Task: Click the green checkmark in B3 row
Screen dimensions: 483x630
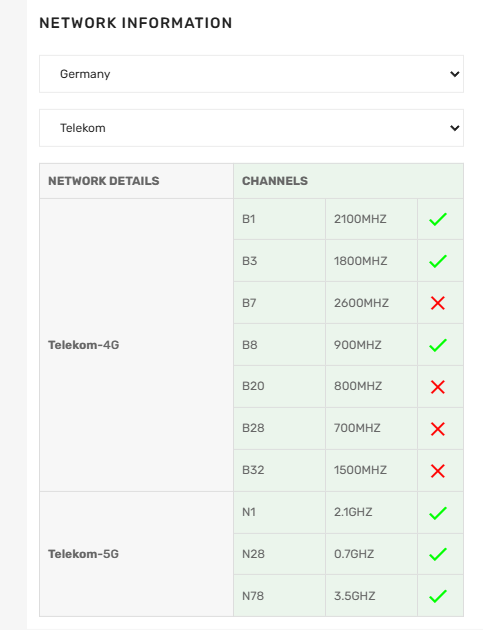Action: pos(438,261)
